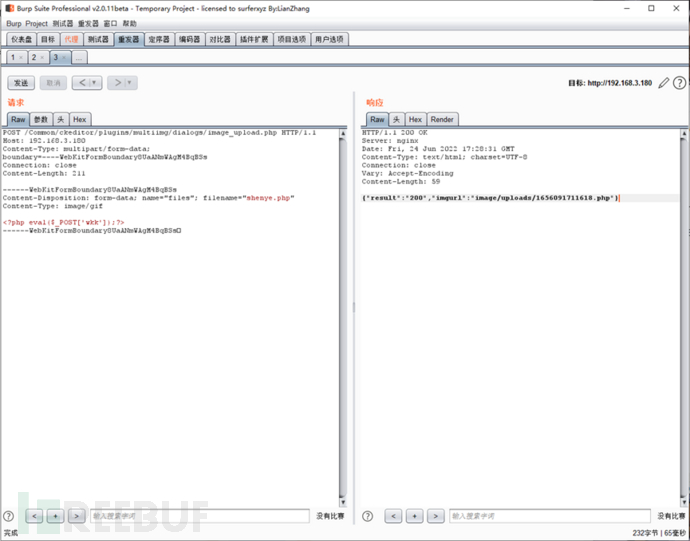Select repeater sub-tab 1
This screenshot has height=541, width=690.
(x=13, y=57)
